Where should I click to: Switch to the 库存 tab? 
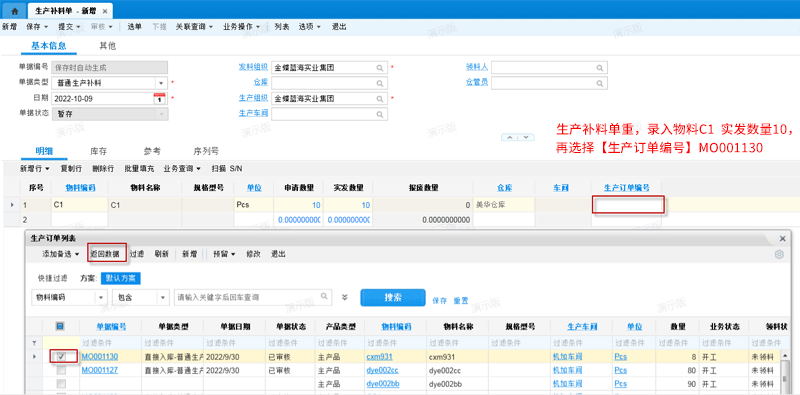(98, 151)
